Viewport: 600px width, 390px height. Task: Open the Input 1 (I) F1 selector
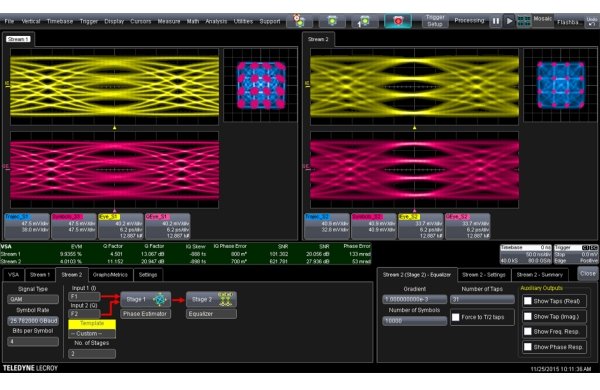tap(84, 297)
